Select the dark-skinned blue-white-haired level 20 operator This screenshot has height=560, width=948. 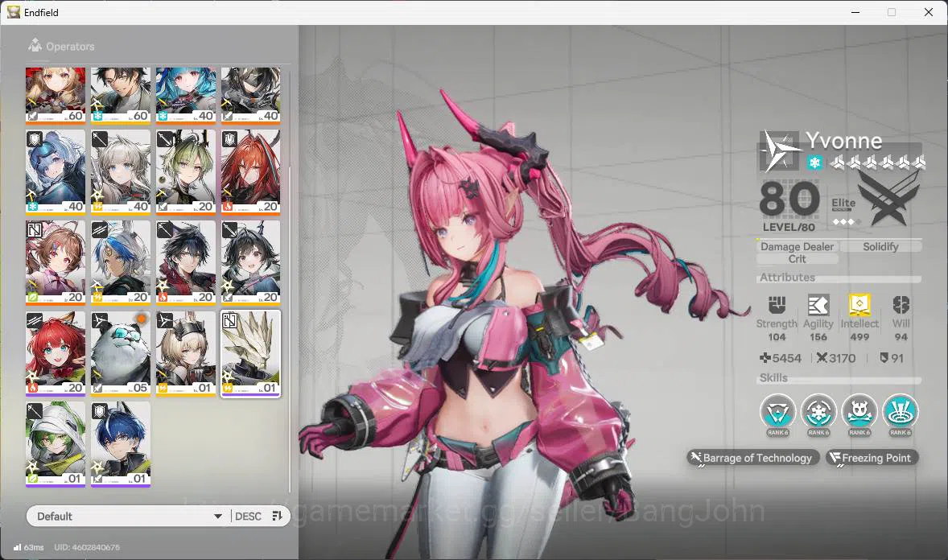pos(121,262)
